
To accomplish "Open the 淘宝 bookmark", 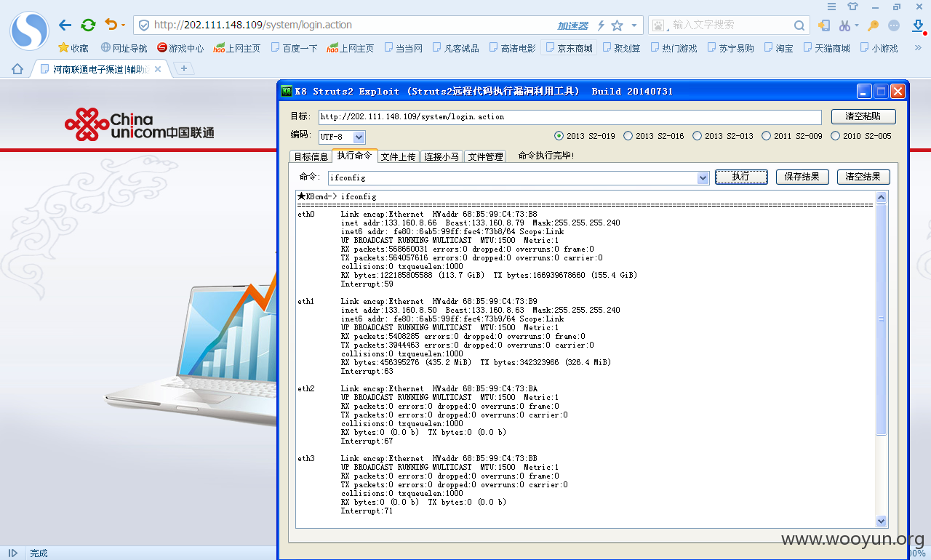I will 778,48.
